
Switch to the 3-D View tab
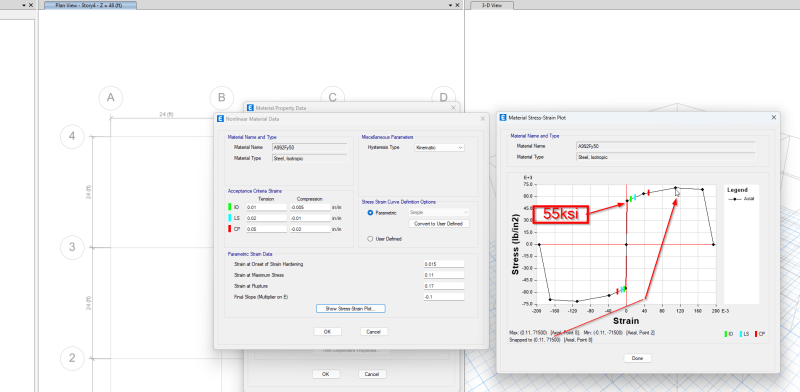(492, 5)
